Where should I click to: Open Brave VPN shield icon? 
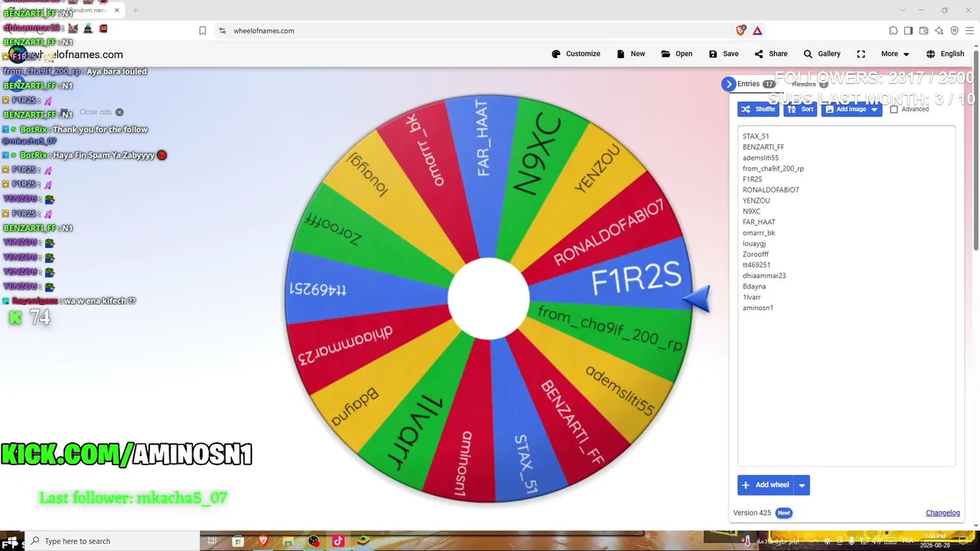954,31
